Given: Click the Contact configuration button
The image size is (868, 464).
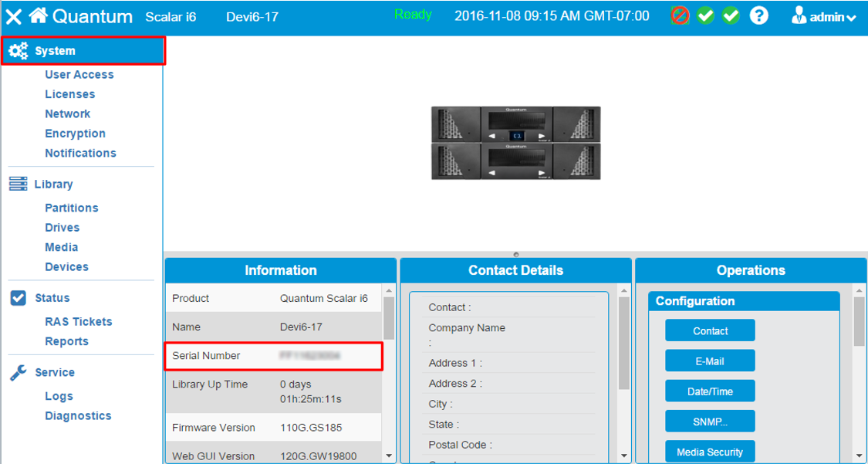Looking at the screenshot, I should click(710, 331).
